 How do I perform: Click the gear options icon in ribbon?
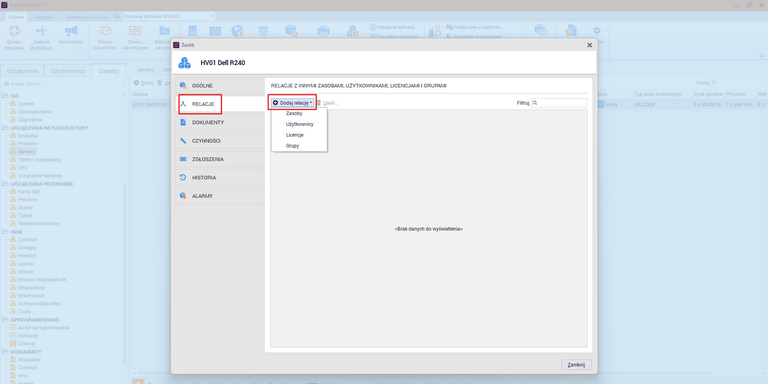pyautogui.click(x=597, y=30)
